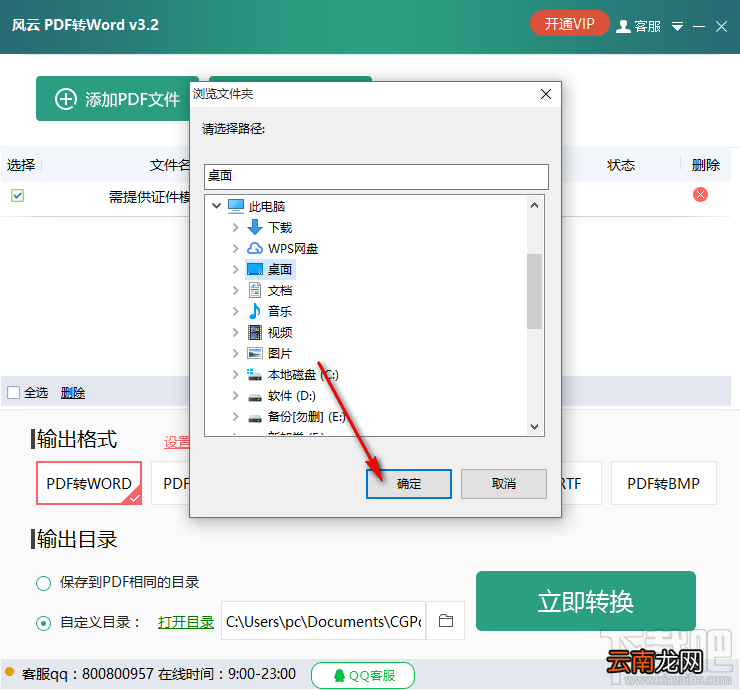Viewport: 740px width, 690px height.
Task: Expand the WPS网盘 node
Action: 235,248
